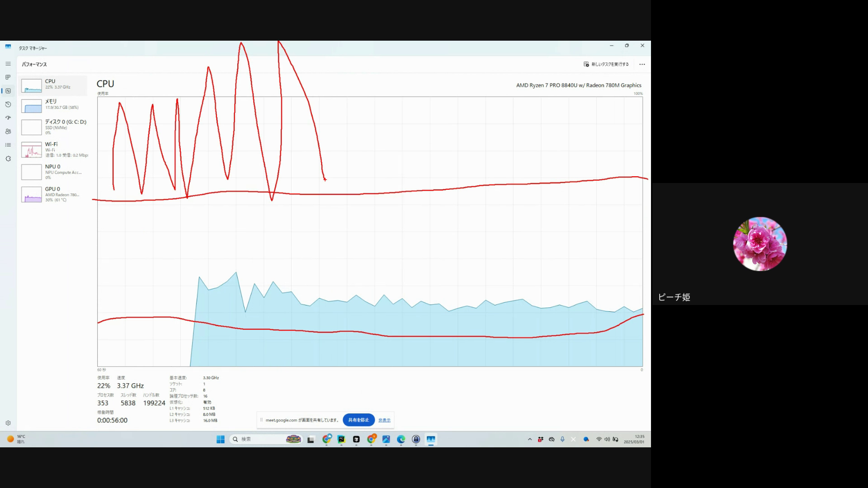
Task: Open Microsoft Edge from taskbar
Action: (401, 439)
